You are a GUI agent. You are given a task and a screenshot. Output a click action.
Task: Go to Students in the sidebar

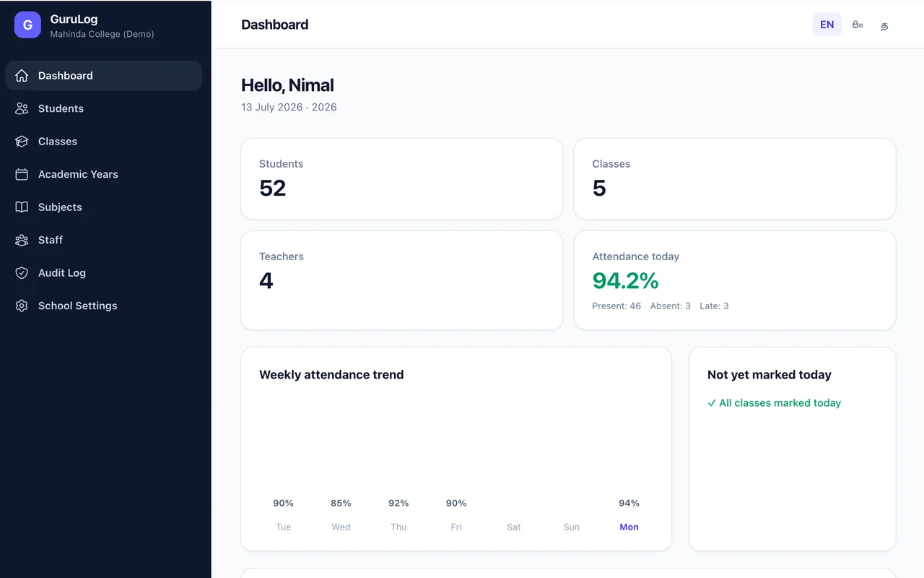coord(104,108)
